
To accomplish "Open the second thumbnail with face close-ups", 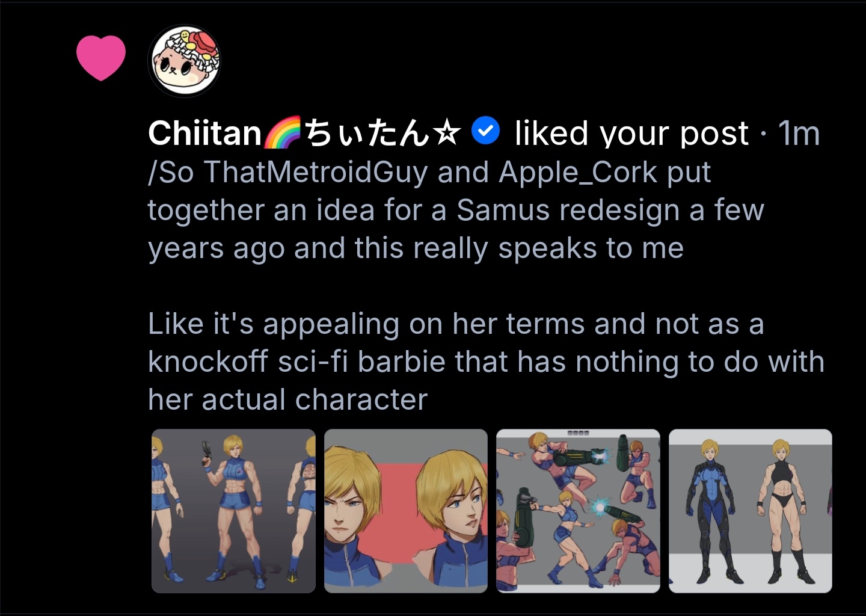I will click(x=406, y=511).
